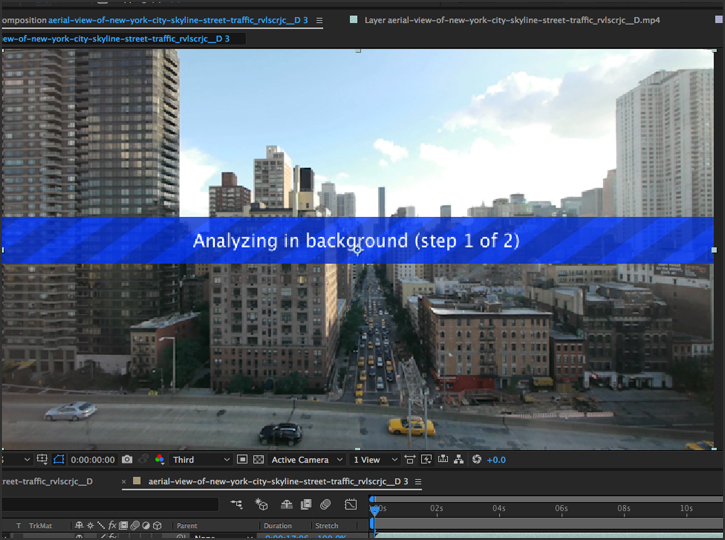The height and width of the screenshot is (540, 725).
Task: Open the RGB channel and color management icon
Action: [x=160, y=459]
